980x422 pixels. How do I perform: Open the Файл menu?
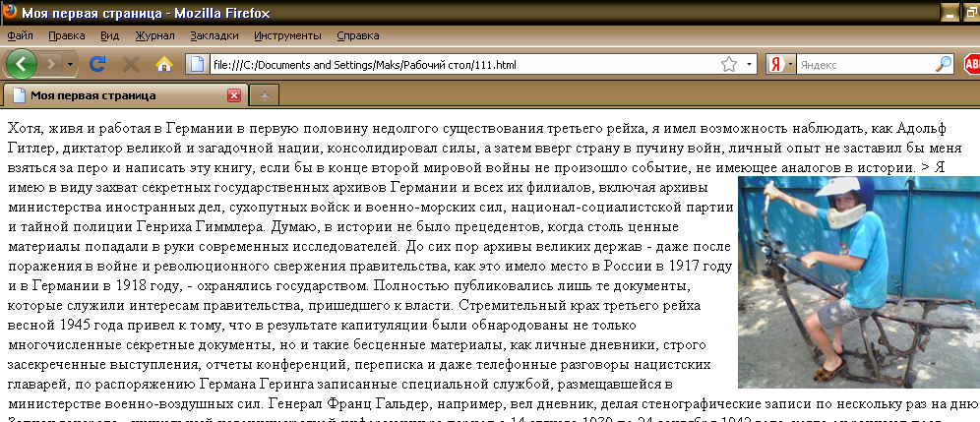point(21,35)
